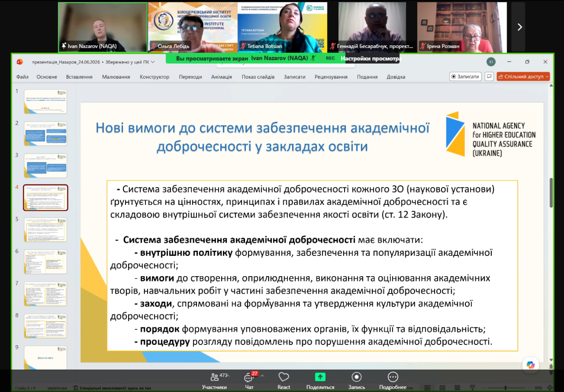Screen dimensions: 564x392
Task: Switch to the Рецензування ribbon tab
Action: pyautogui.click(x=331, y=77)
